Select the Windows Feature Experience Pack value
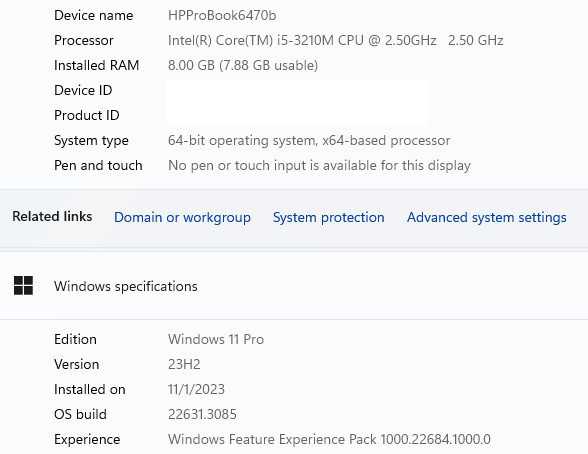The image size is (588, 454). pos(329,439)
